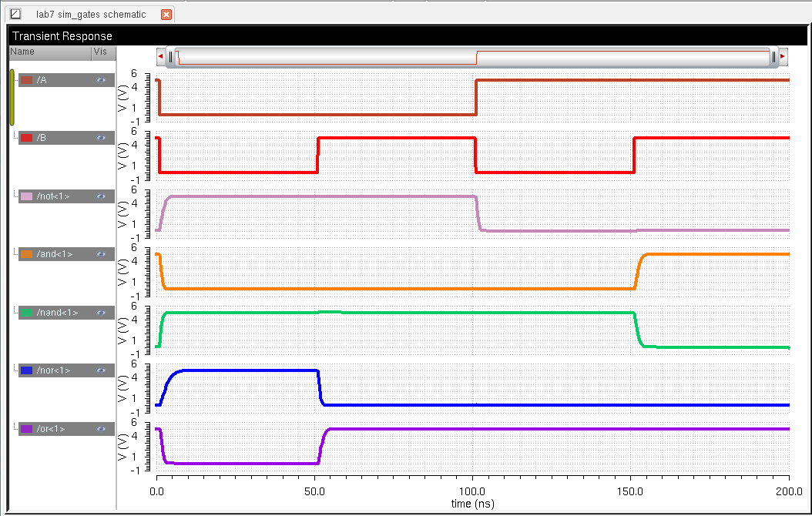Click the left red arrow of the time scrollbar
This screenshot has width=812, height=516.
[x=160, y=56]
